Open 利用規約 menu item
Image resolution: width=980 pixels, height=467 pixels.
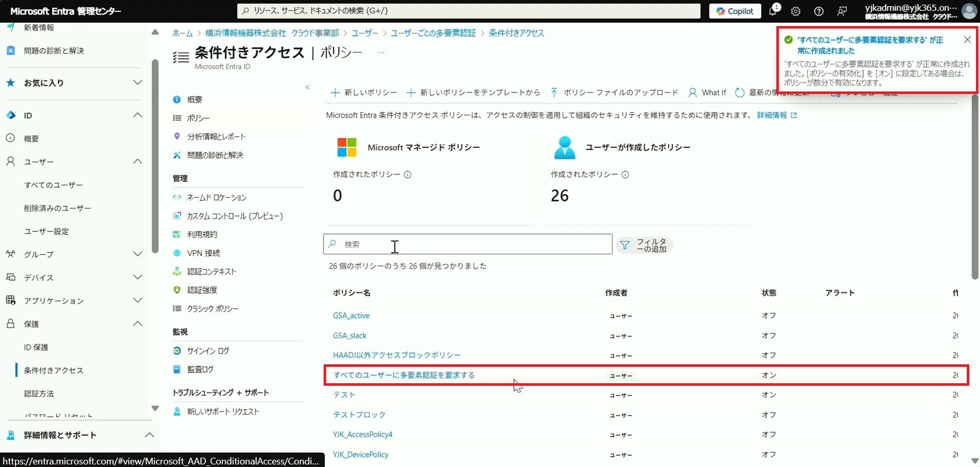pos(202,235)
